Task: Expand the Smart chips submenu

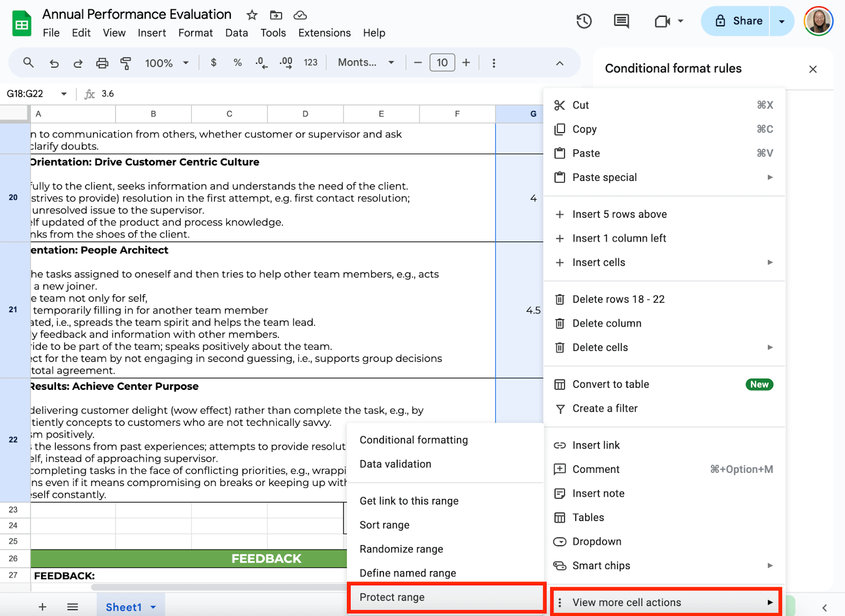Action: (770, 566)
